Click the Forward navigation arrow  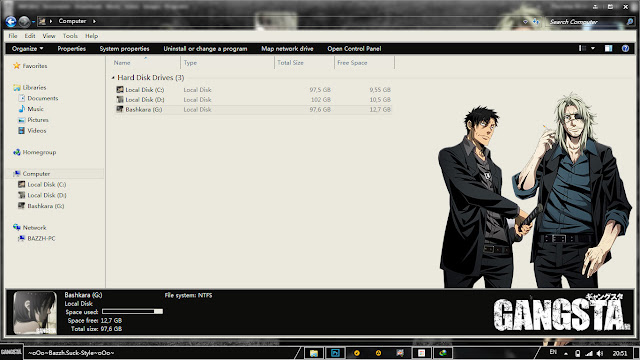coord(24,21)
